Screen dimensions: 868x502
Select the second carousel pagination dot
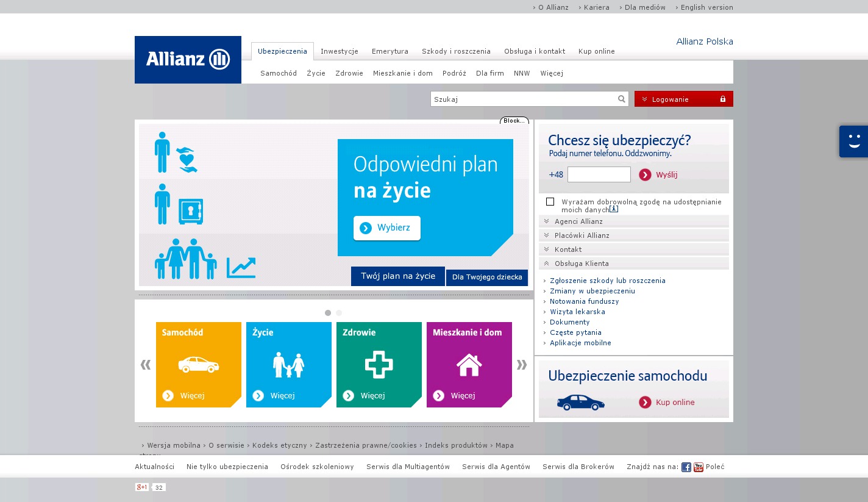[x=339, y=313]
